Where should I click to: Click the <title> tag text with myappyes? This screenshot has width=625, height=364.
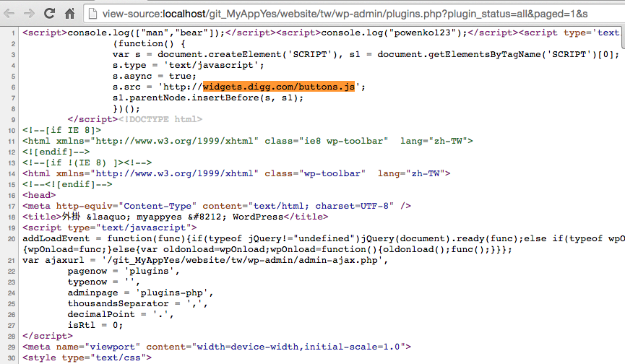coord(176,217)
